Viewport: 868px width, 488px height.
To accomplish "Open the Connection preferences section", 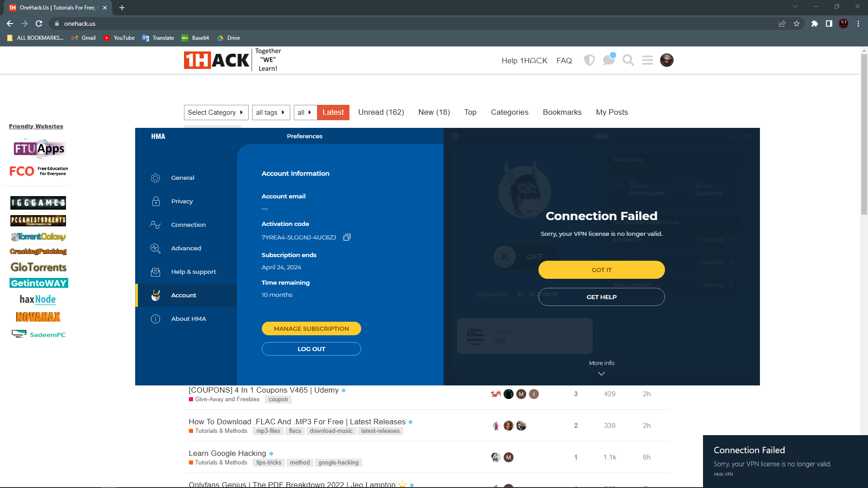I will (188, 225).
